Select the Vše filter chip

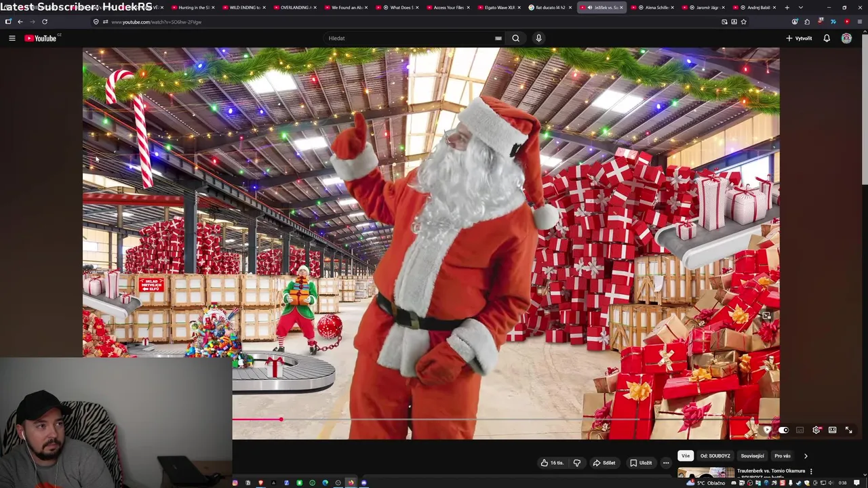tap(686, 456)
